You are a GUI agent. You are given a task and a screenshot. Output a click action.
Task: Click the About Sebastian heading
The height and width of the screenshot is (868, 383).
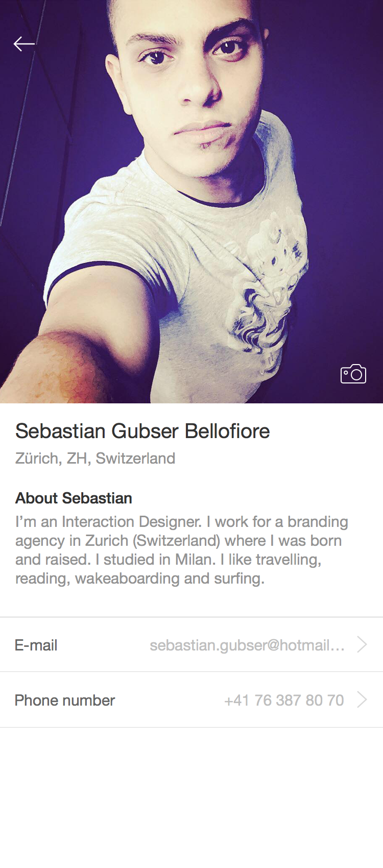(74, 498)
